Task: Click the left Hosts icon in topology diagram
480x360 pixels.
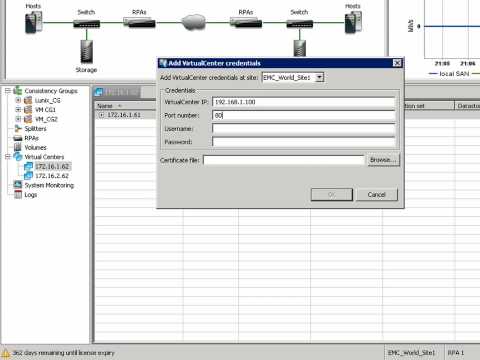Action: point(34,22)
